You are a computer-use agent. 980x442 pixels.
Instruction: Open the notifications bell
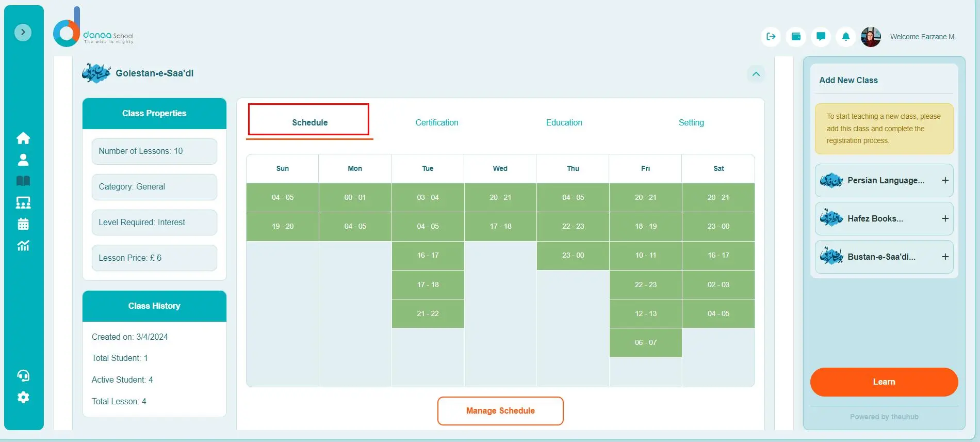pyautogui.click(x=846, y=37)
